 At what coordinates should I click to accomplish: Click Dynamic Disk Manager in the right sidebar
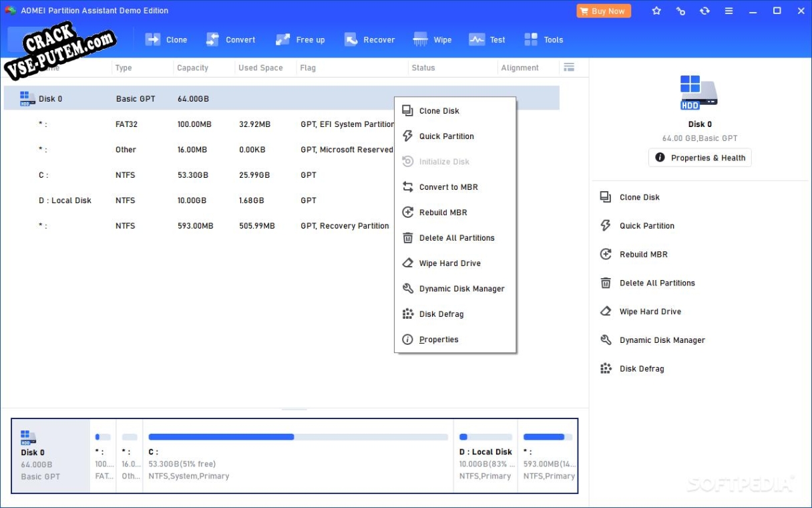(652, 340)
